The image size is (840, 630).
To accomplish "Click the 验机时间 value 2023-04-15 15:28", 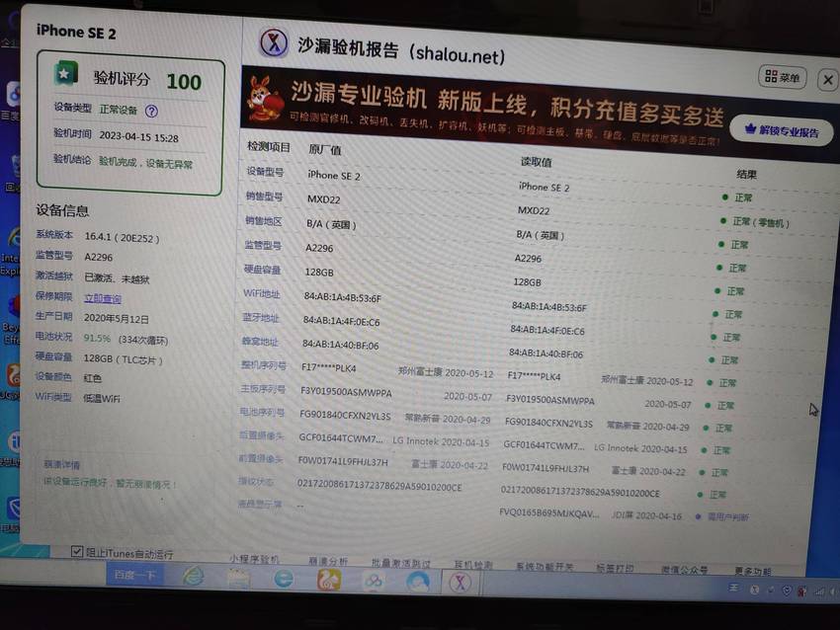I will click(x=138, y=137).
